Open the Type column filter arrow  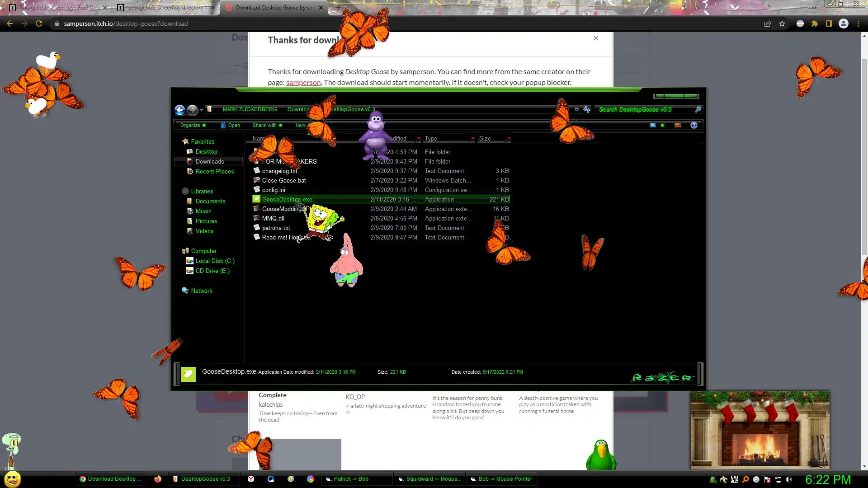[x=473, y=138]
